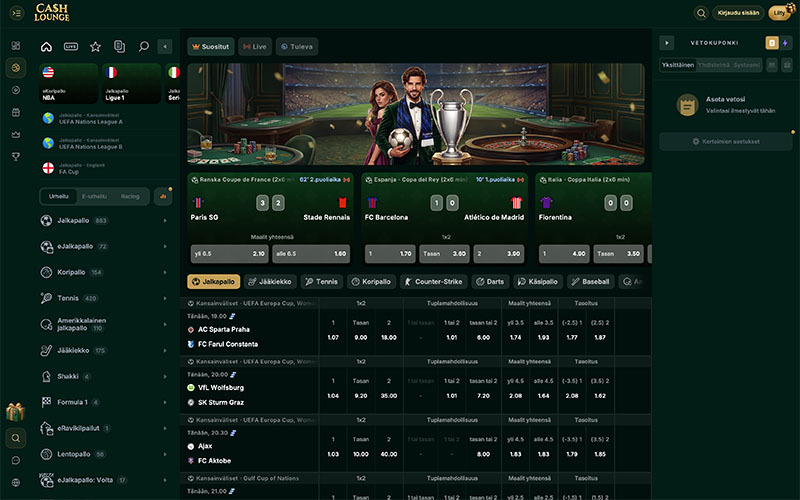Open the FA Cup link
Screen dimensions: 800x500
[x=106, y=168]
